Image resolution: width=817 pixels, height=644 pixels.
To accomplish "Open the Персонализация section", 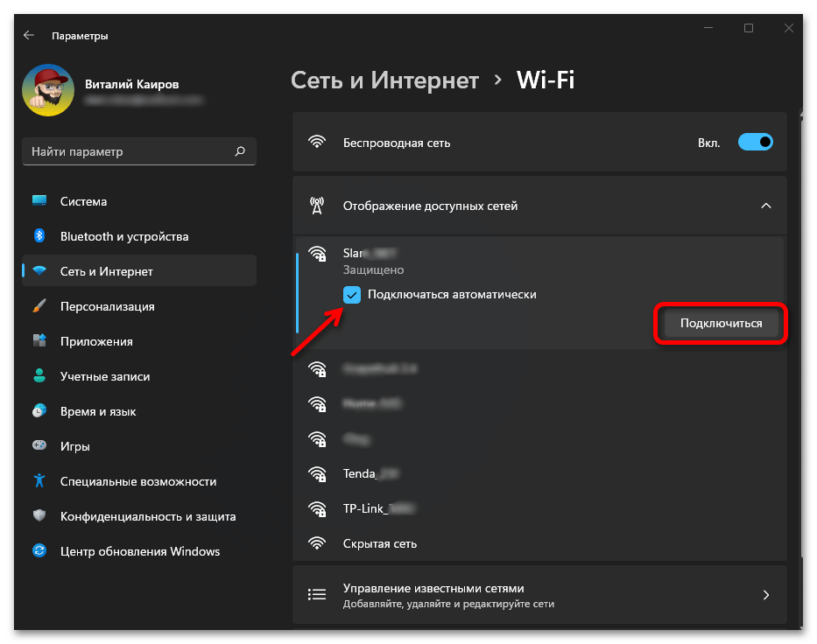I will 139,306.
